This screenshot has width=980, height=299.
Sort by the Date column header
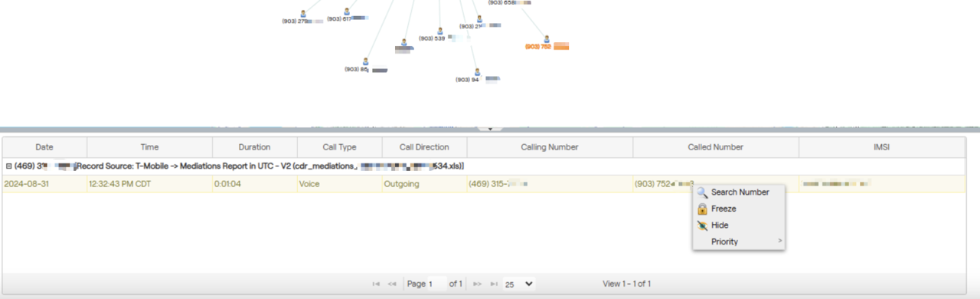pos(44,147)
